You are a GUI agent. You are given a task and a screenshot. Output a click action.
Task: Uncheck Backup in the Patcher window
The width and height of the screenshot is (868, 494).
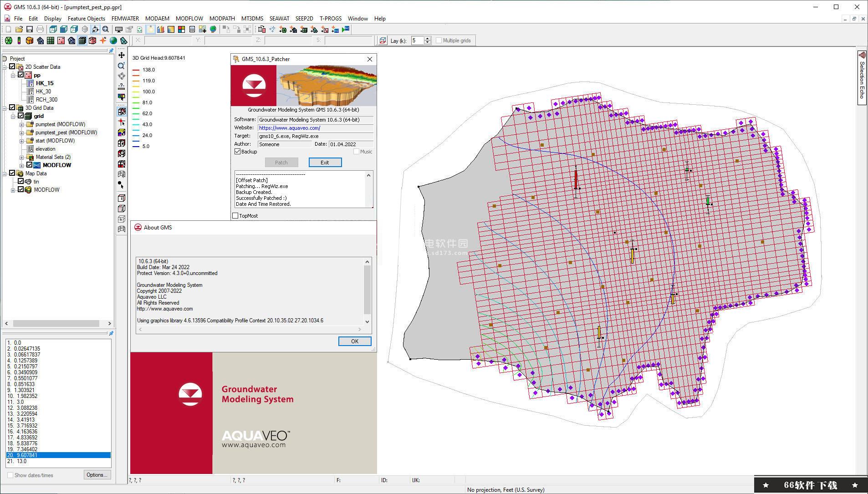coord(237,152)
